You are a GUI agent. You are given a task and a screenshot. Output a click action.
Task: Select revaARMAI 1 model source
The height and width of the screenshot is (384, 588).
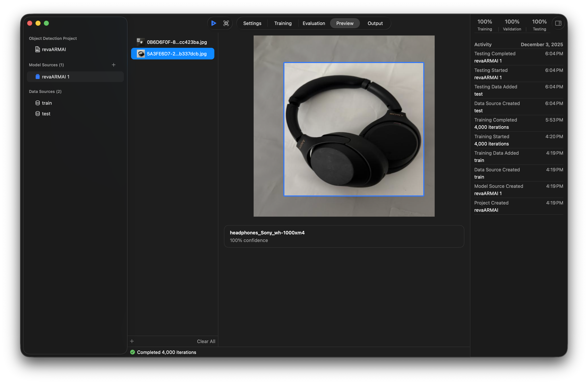tap(75, 77)
